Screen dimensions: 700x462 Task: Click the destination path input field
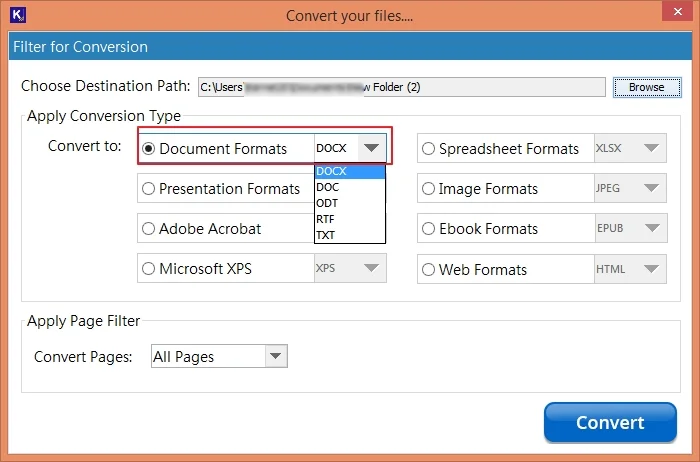[401, 87]
